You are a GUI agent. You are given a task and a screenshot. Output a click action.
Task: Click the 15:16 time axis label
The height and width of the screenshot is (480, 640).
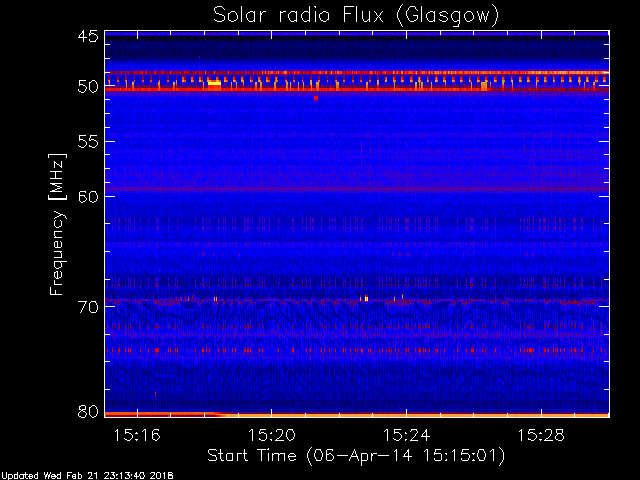click(137, 435)
